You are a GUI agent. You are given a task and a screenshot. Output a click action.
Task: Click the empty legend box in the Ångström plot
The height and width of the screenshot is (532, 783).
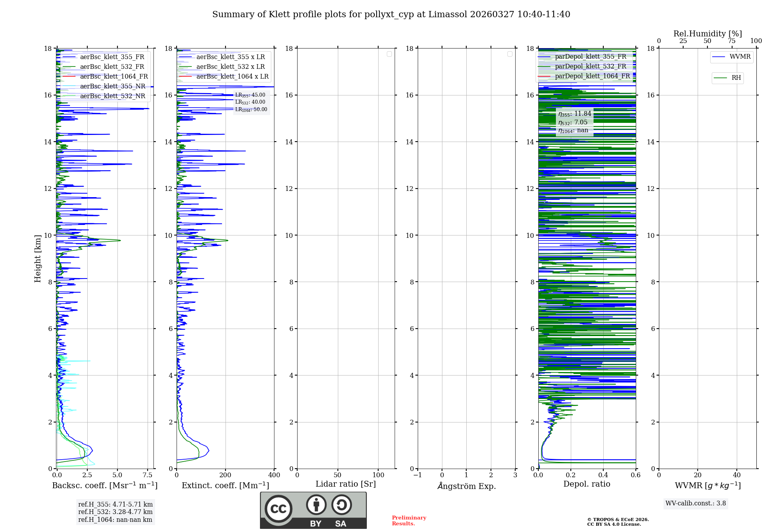[510, 54]
